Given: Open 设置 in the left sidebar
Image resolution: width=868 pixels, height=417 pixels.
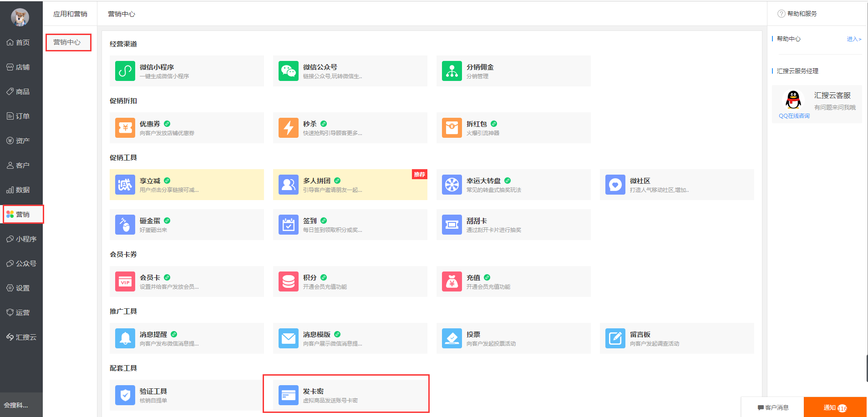Looking at the screenshot, I should 19,288.
